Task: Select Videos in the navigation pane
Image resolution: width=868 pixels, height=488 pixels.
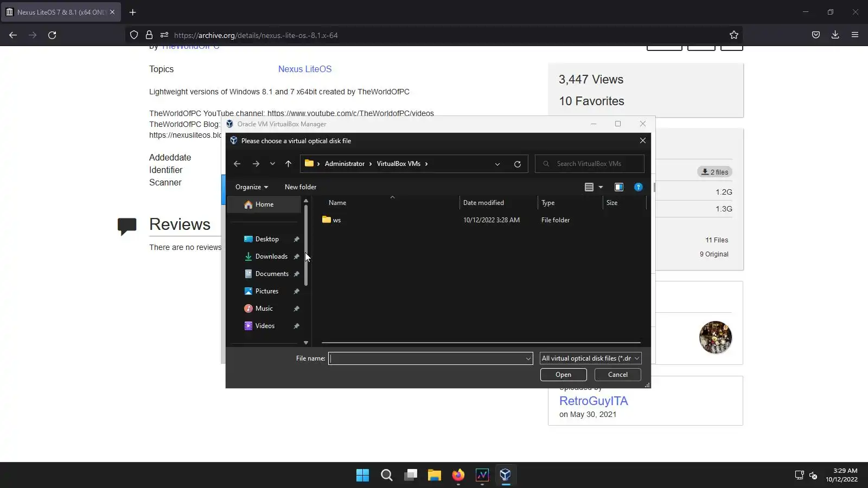Action: pyautogui.click(x=265, y=326)
